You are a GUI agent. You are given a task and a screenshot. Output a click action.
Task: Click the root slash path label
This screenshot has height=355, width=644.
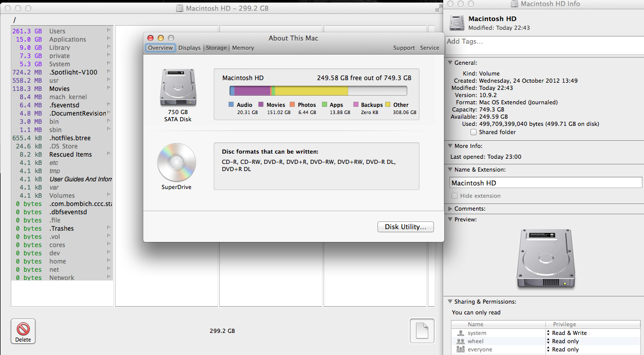point(15,20)
